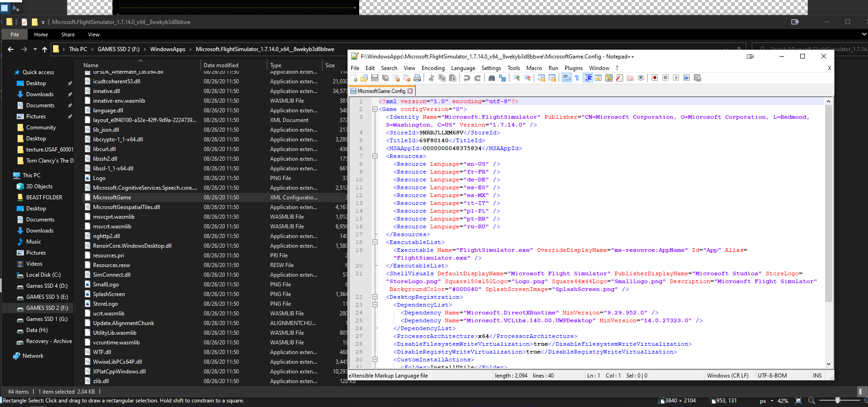
Task: Collapse the CustomInstallActions fold at line 30
Action: pyautogui.click(x=375, y=360)
